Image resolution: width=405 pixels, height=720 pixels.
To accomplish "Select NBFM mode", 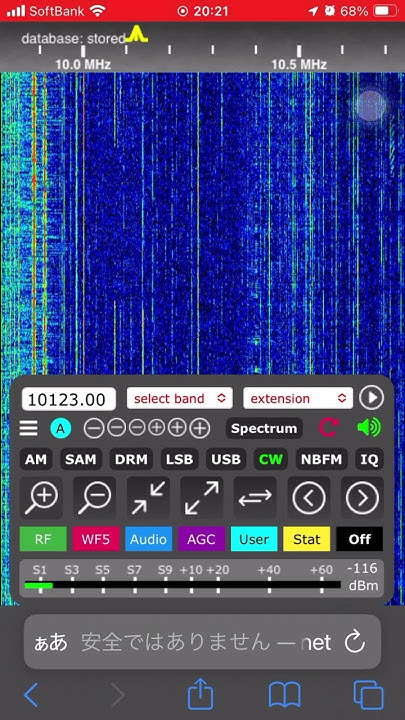I will click(x=321, y=459).
